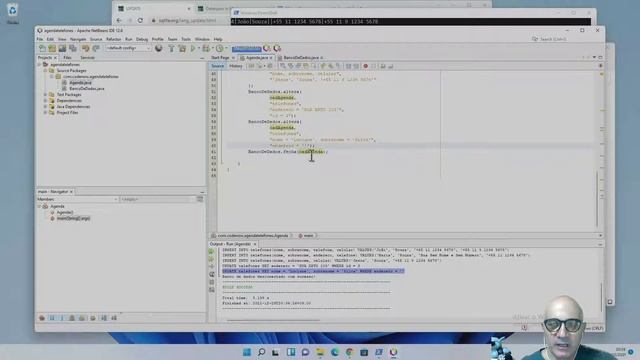Click the Output panel horizontal scrollbar
Screen dimensions: 640x360
[x=273, y=320]
